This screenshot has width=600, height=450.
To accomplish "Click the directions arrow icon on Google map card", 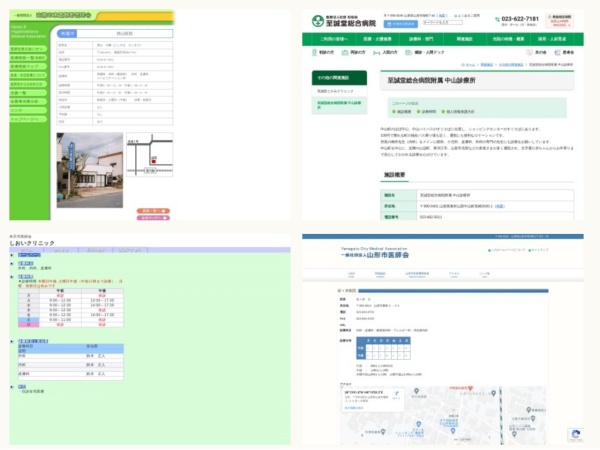I will click(396, 393).
